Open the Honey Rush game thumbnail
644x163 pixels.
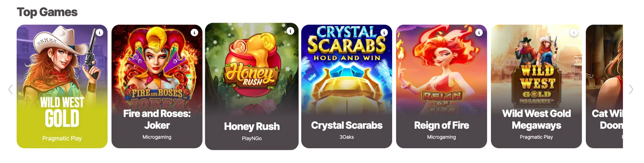coord(252,86)
